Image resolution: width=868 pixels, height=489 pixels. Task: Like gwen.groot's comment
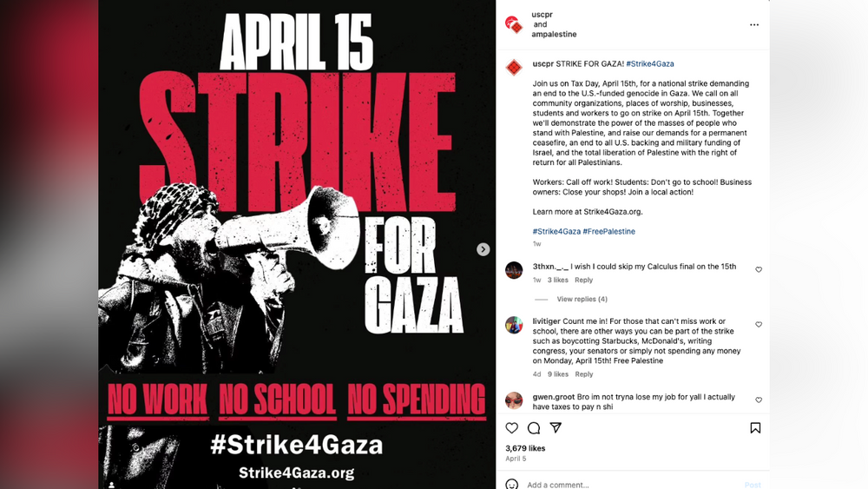[x=759, y=400]
